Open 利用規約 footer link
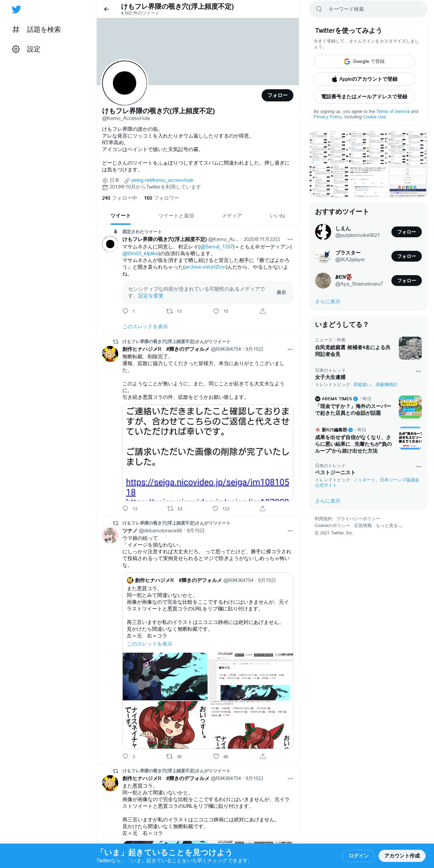The height and width of the screenshot is (868, 434). coord(323,519)
